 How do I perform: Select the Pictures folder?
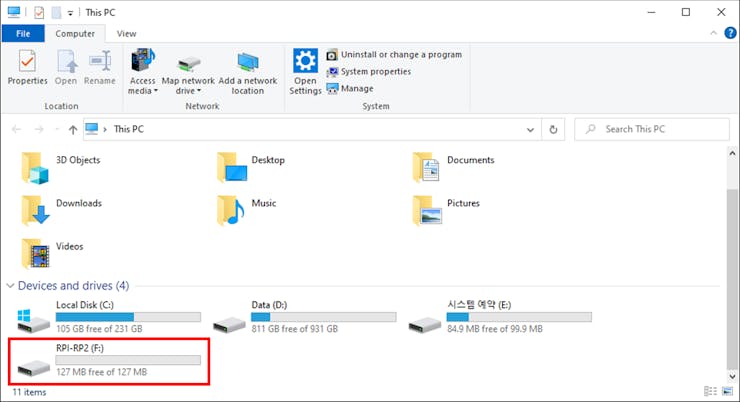point(446,211)
